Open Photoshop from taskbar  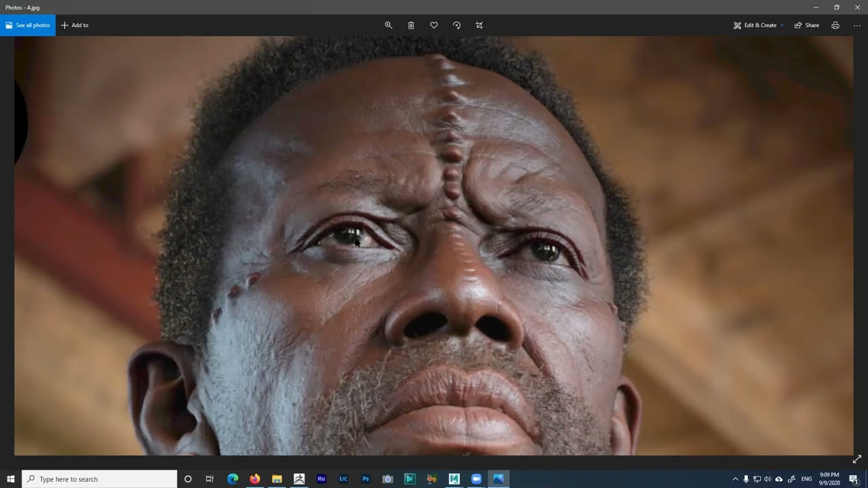pyautogui.click(x=366, y=479)
